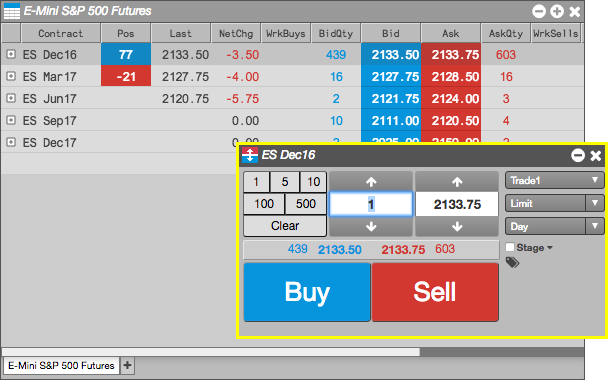This screenshot has height=382, width=611.
Task: Click the 2127.75 bid cell for ES Mar17
Action: (391, 76)
